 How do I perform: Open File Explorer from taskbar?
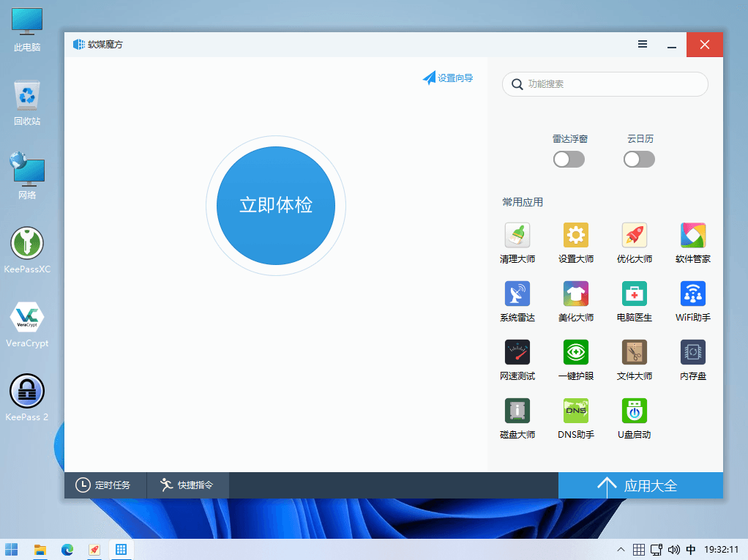tap(40, 550)
